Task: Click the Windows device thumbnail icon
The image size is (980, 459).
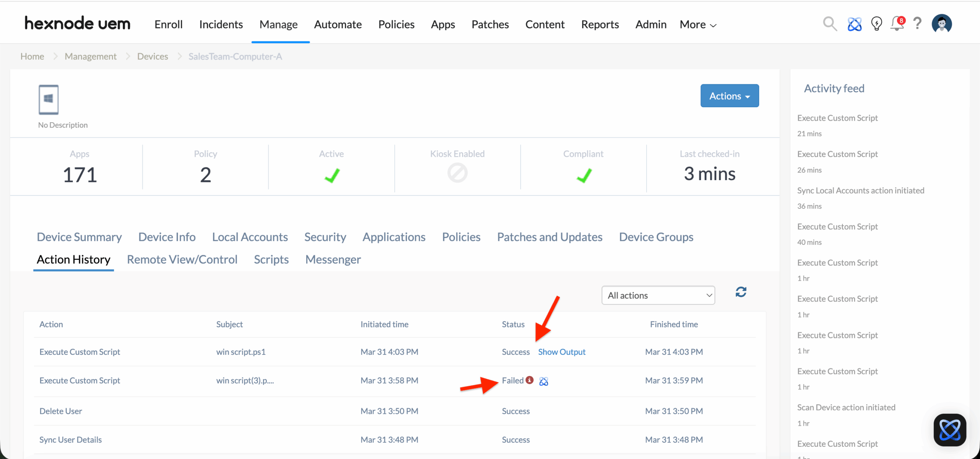Action: (x=49, y=100)
